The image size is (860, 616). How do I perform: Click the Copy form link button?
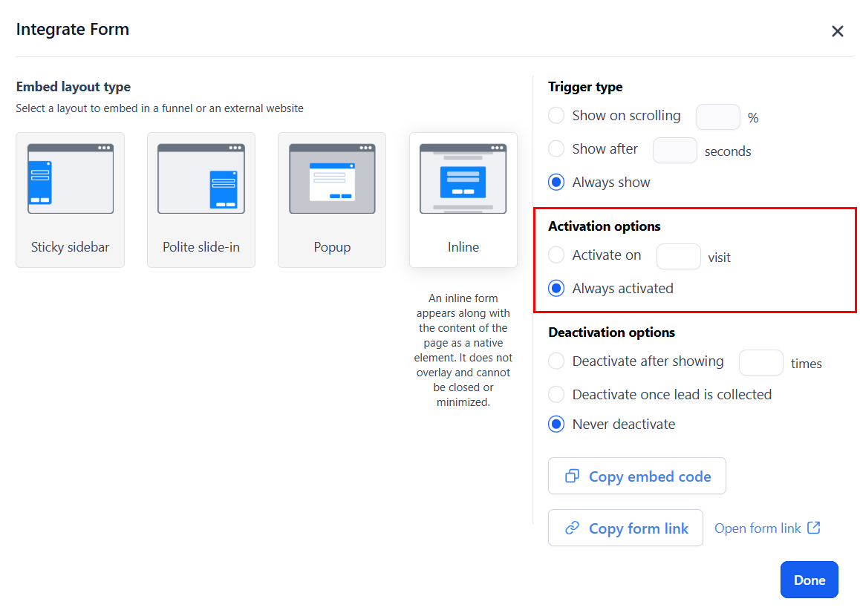point(625,528)
